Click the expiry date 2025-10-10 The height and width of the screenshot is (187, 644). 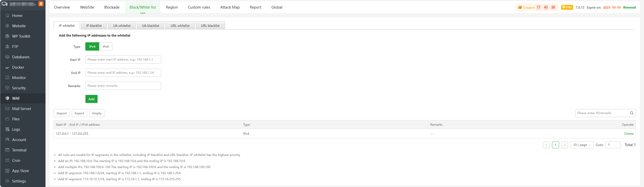tap(612, 7)
